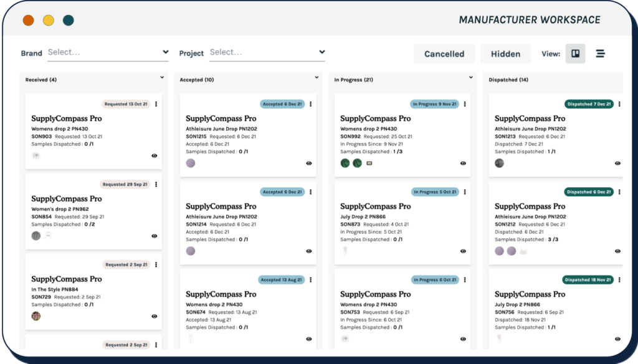This screenshot has height=364, width=638.
Task: Click the 'In The Style PN884' project text
Action: point(55,290)
